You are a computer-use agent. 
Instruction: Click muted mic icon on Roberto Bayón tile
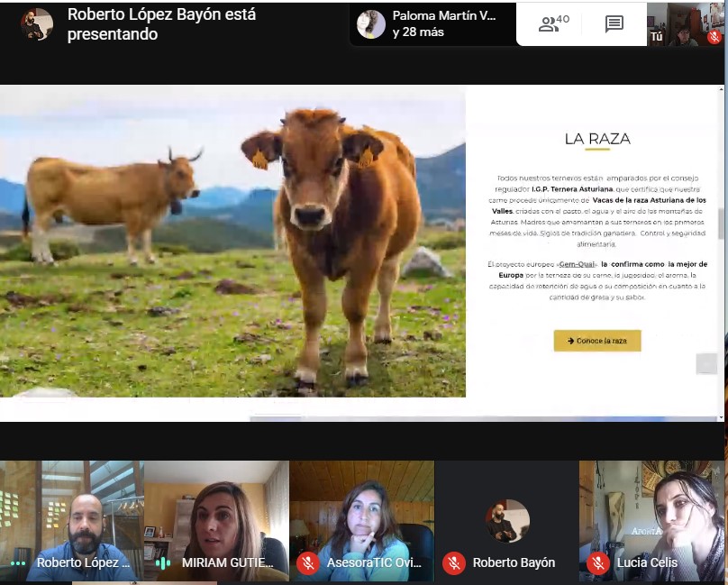coord(453,563)
